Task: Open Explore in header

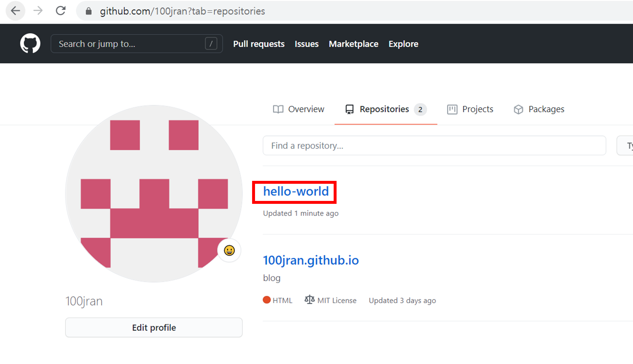Action: (x=403, y=44)
